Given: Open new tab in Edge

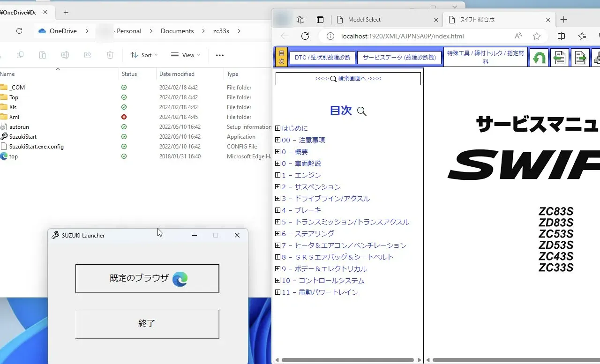Looking at the screenshot, I should [x=563, y=20].
